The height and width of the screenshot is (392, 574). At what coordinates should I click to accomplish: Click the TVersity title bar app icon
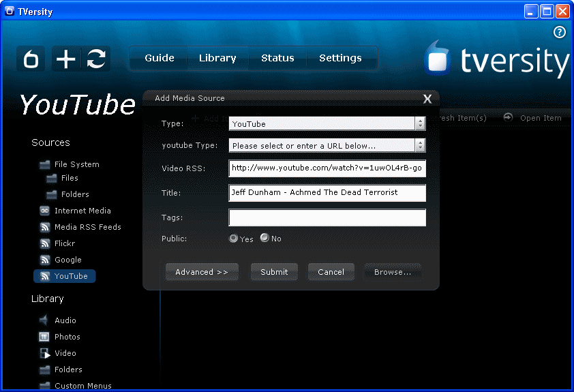pyautogui.click(x=10, y=12)
